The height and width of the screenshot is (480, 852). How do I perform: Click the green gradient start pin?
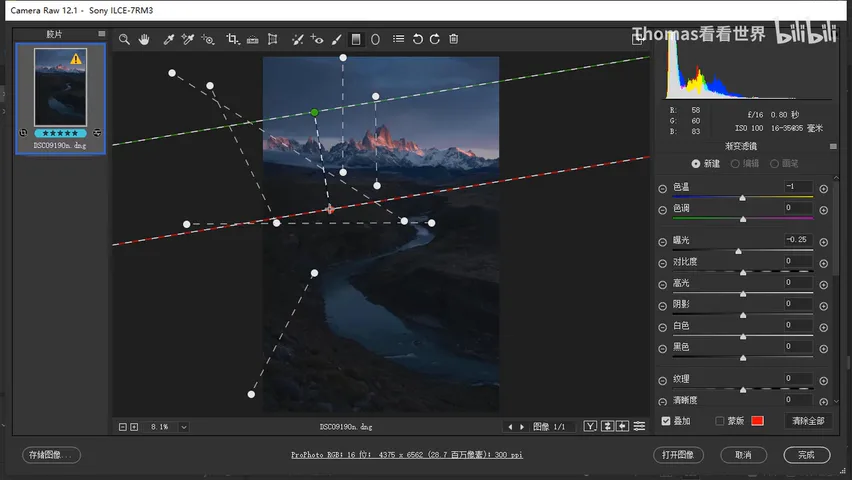point(315,113)
